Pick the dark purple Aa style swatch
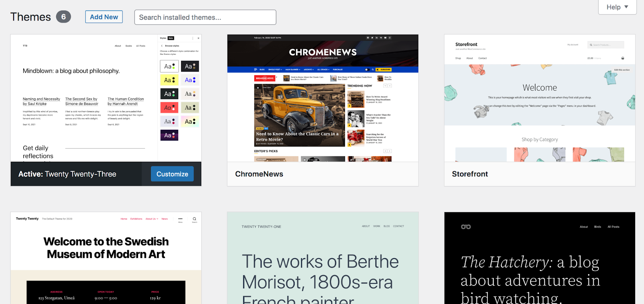 [169, 135]
